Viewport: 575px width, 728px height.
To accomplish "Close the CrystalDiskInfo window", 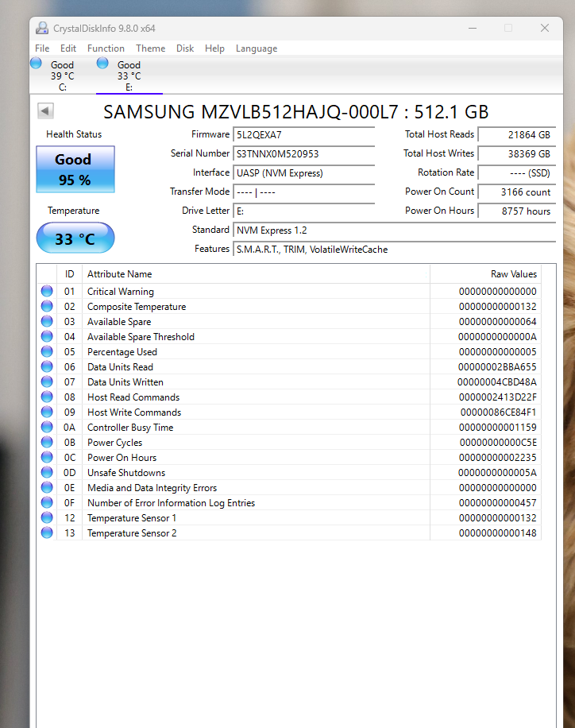I will pos(545,28).
